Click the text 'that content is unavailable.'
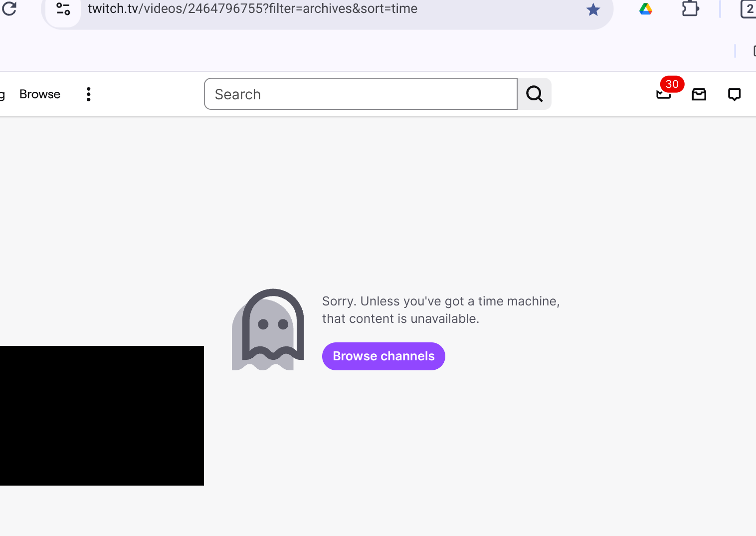Viewport: 756px width, 536px height. pos(400,319)
